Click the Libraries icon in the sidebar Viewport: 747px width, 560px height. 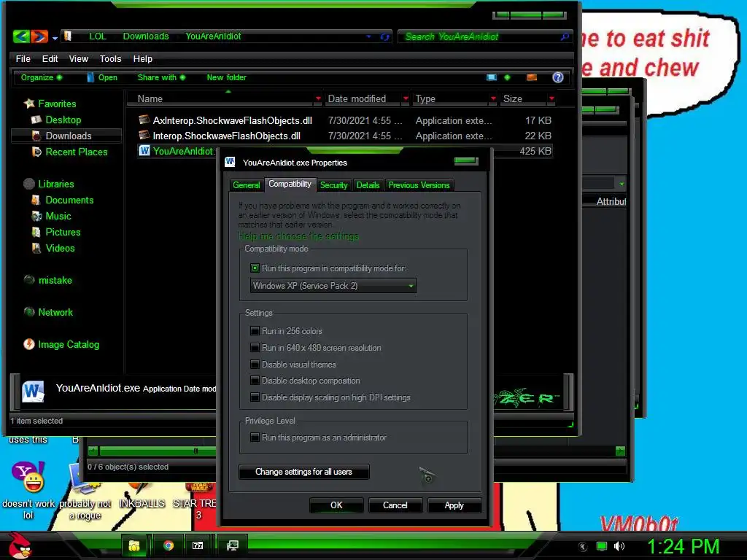29,184
